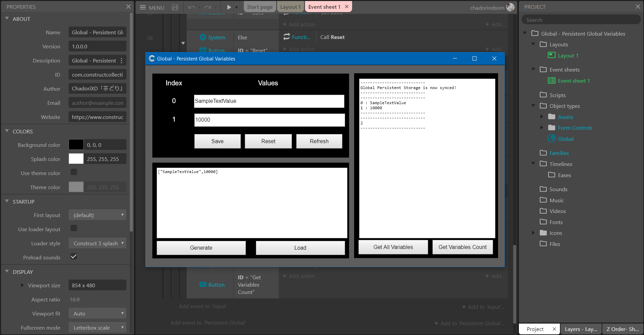Click the Project Search field
The height and width of the screenshot is (335, 644).
(581, 20)
